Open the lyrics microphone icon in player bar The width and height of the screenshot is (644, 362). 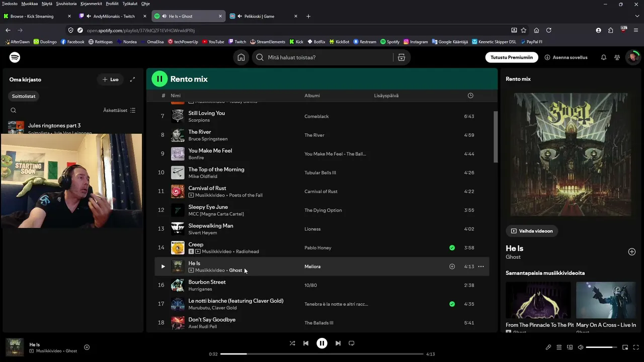[548, 347]
